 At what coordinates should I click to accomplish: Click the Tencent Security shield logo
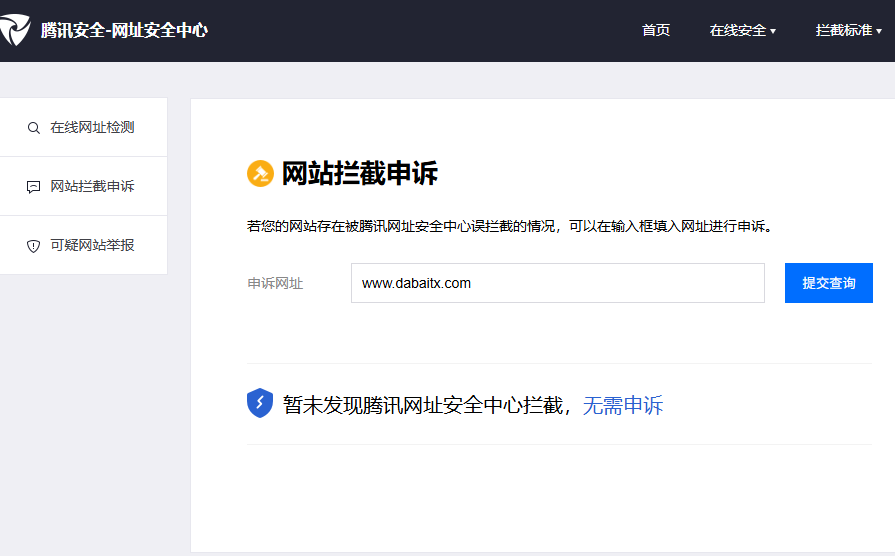coord(14,30)
